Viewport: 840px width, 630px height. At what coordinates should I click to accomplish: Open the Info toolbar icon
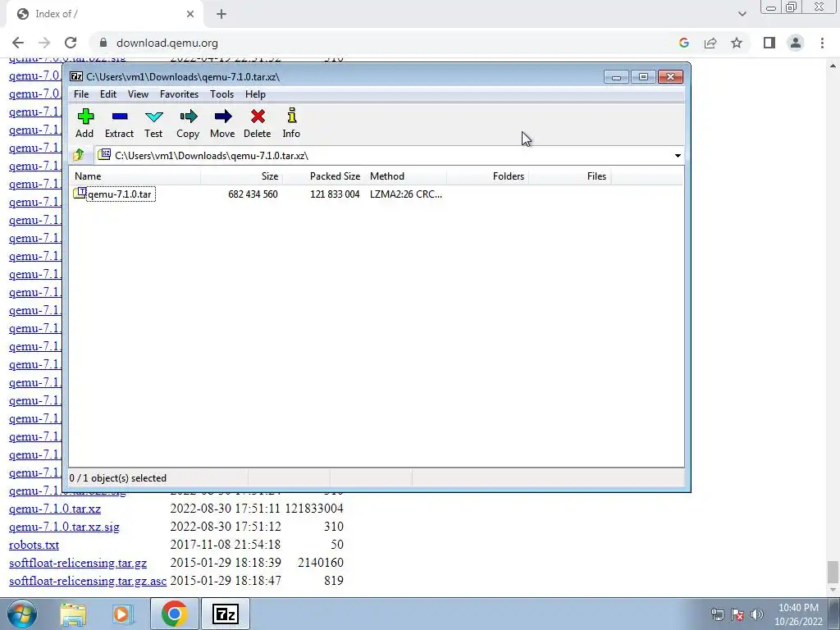click(291, 123)
